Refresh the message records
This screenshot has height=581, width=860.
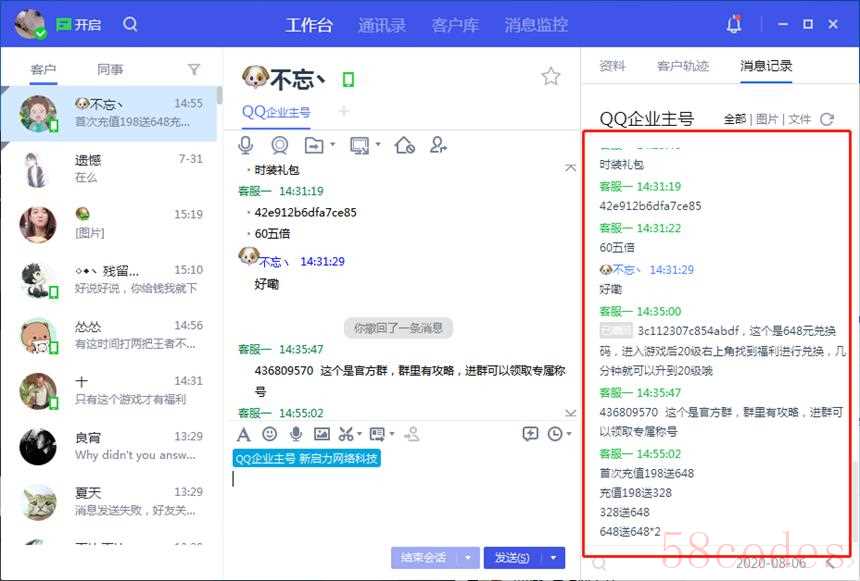[827, 119]
